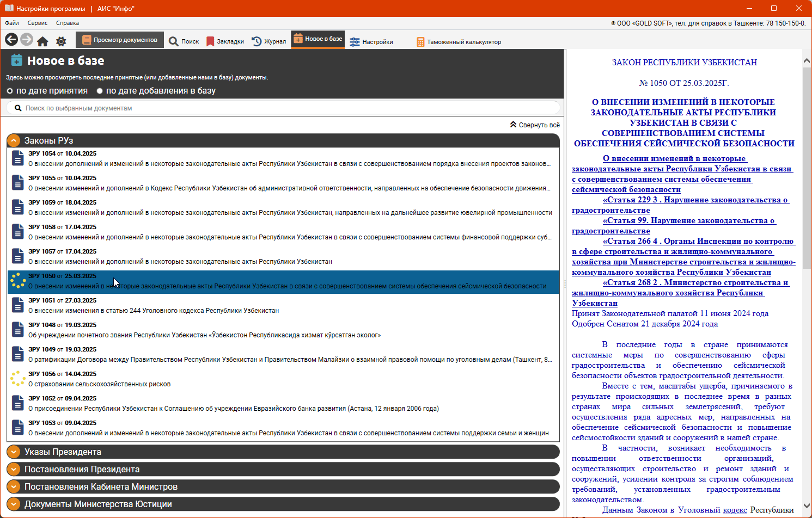Go forward using the right arrow icon

(x=27, y=40)
